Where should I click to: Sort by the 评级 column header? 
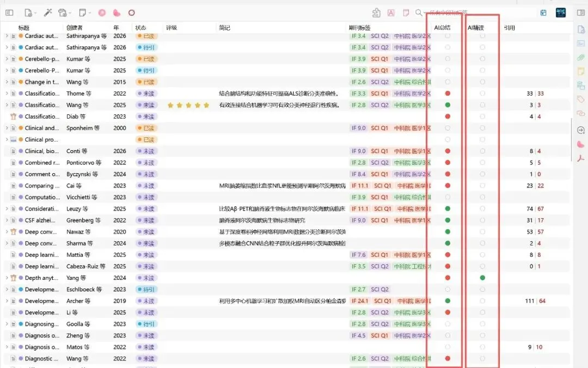[171, 28]
